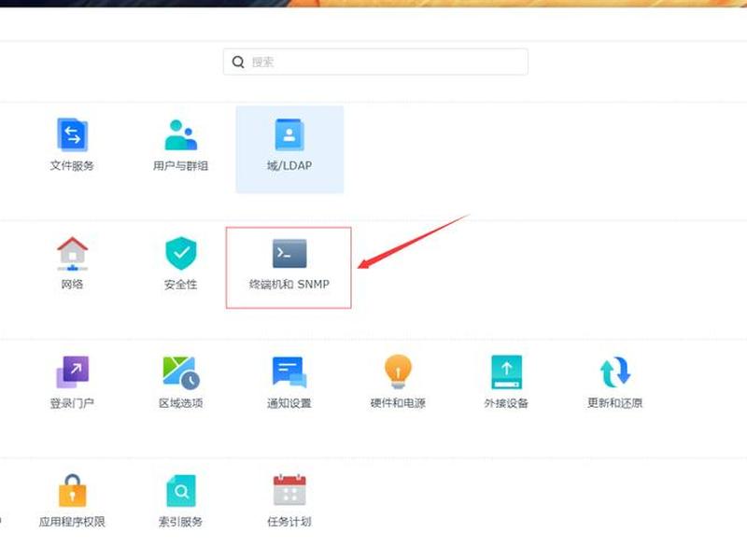
Task: Click the 终端机和 SNMP text label
Action: 289,285
